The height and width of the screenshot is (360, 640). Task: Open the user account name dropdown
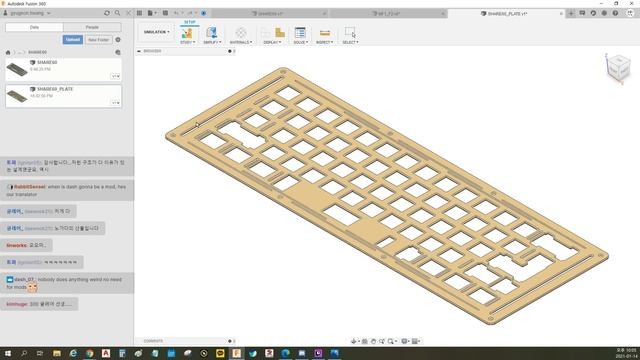pyautogui.click(x=27, y=13)
